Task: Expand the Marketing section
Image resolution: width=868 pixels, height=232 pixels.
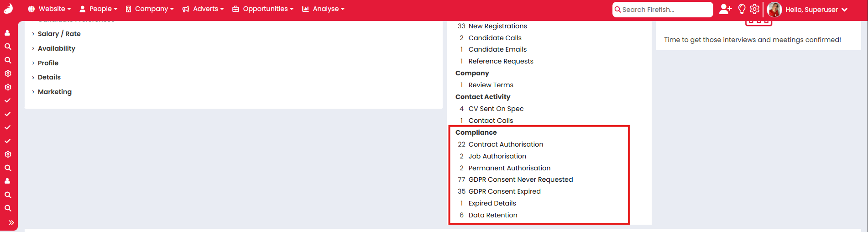Action: point(52,92)
